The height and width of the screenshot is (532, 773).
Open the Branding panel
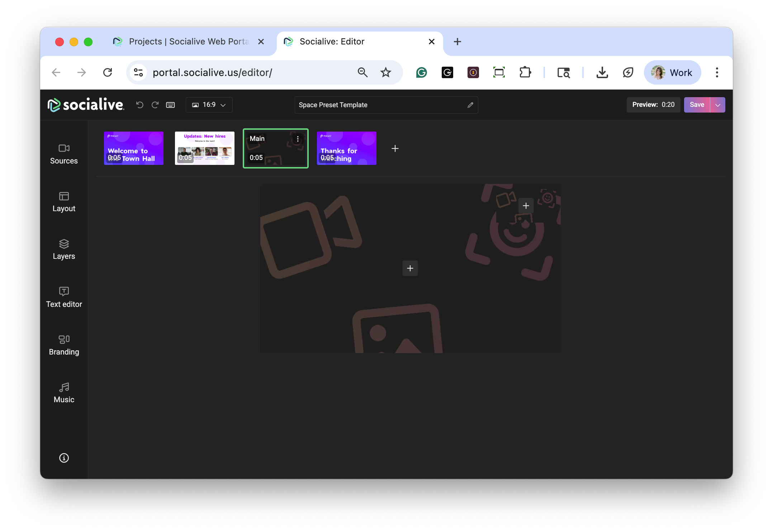point(64,345)
